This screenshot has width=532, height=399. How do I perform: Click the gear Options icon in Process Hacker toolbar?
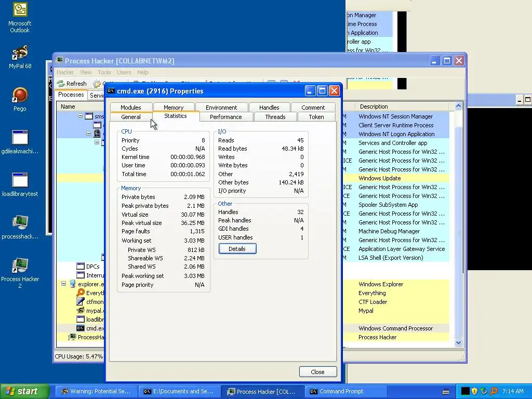[97, 84]
